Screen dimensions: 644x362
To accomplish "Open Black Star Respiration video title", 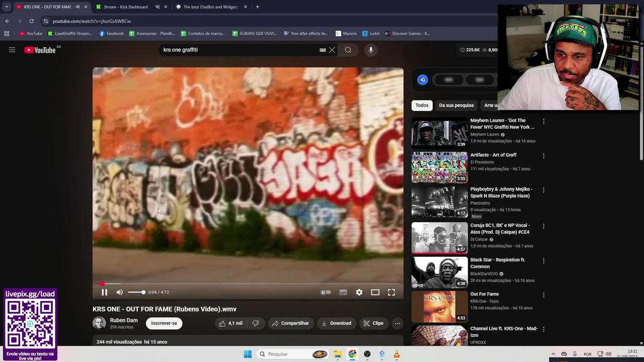I will [x=498, y=263].
